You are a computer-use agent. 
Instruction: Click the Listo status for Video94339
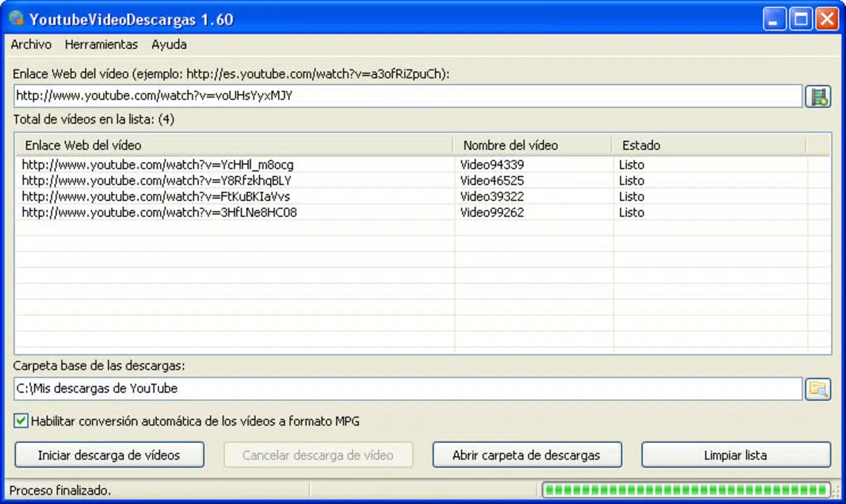coord(631,165)
